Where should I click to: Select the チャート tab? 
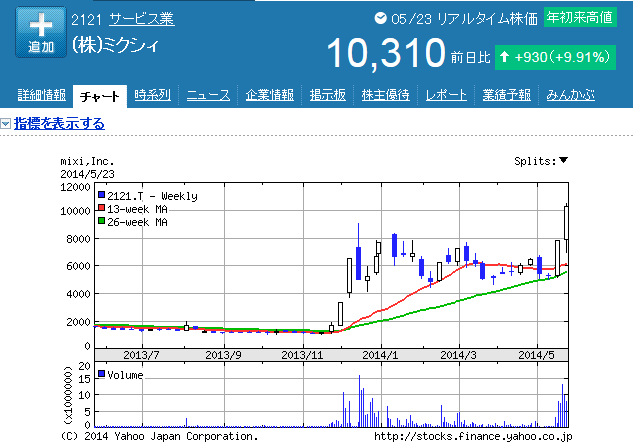pyautogui.click(x=100, y=96)
